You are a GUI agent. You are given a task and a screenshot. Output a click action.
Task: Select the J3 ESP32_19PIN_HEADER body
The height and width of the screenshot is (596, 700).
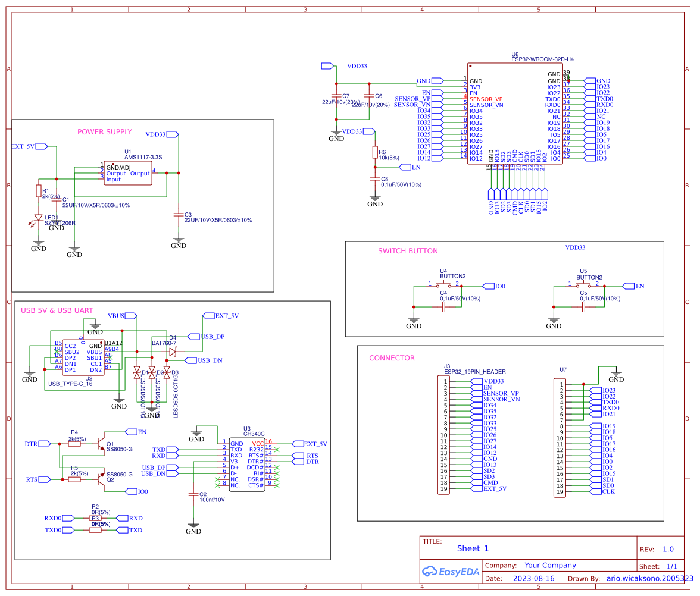click(444, 435)
